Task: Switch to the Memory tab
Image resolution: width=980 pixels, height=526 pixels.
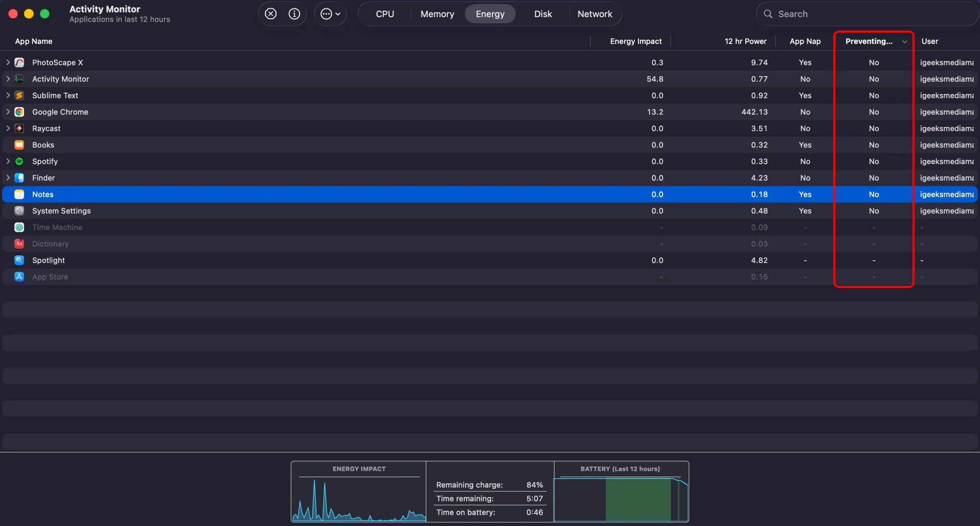Action: tap(437, 14)
